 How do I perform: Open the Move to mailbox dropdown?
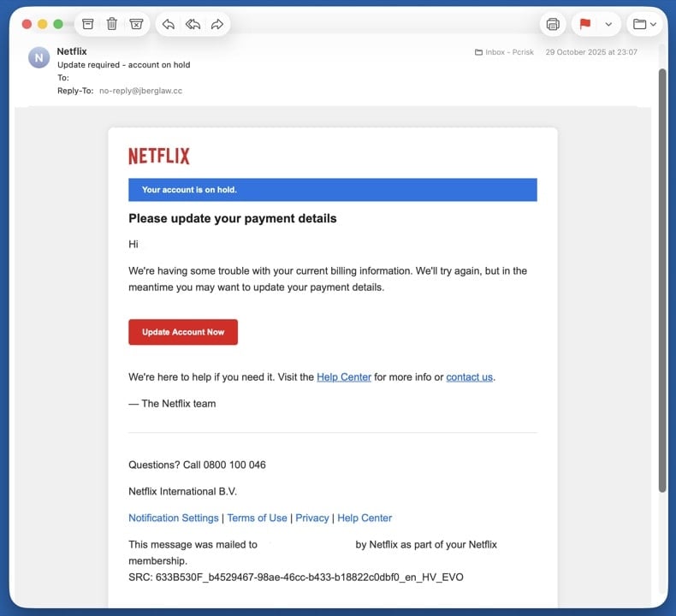[x=644, y=24]
